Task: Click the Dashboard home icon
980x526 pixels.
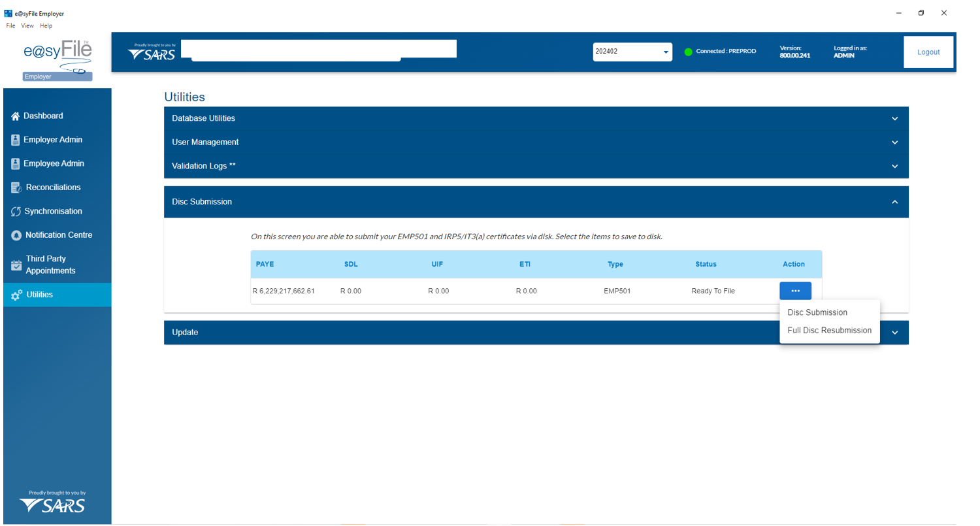Action: click(16, 116)
